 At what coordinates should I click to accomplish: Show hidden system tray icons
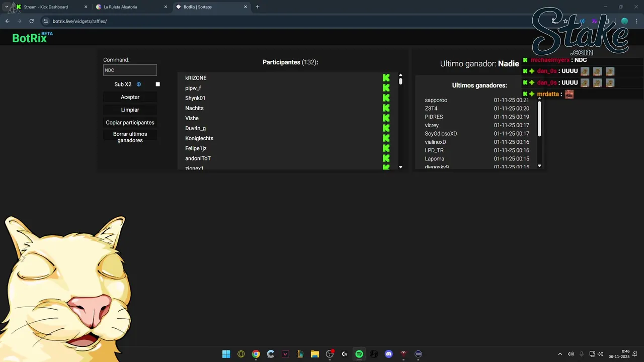[560, 354]
